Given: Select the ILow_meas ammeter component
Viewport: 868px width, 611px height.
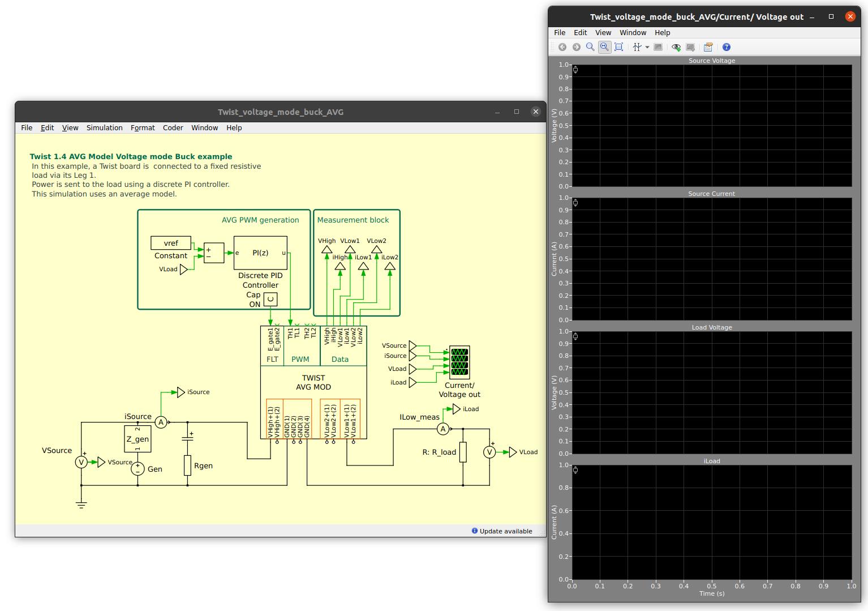Looking at the screenshot, I should (x=443, y=429).
